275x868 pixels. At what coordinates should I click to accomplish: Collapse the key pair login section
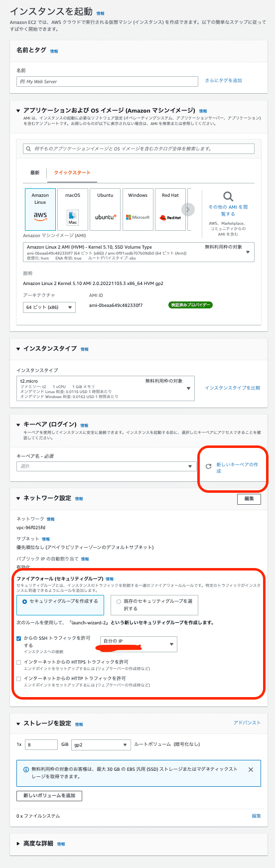18,425
